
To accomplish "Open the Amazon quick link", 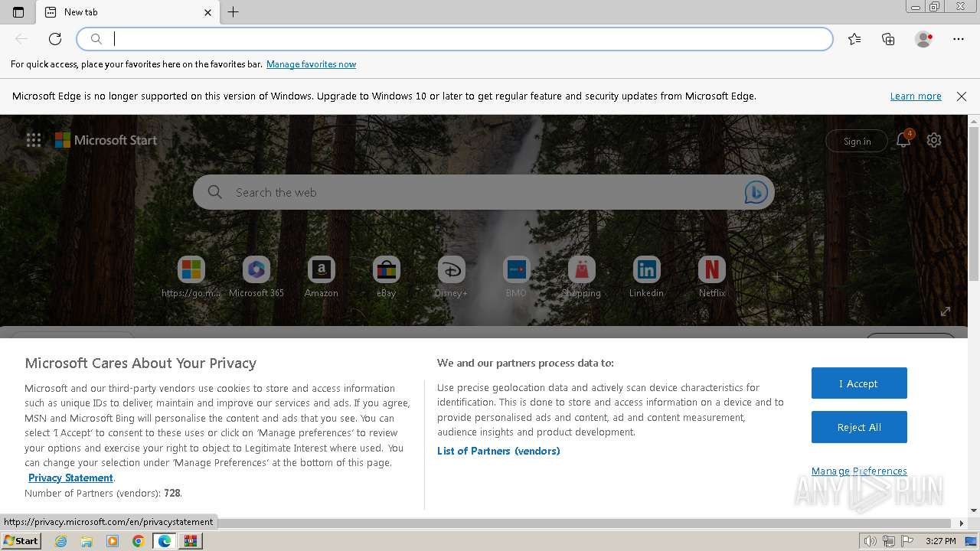I will pos(322,277).
